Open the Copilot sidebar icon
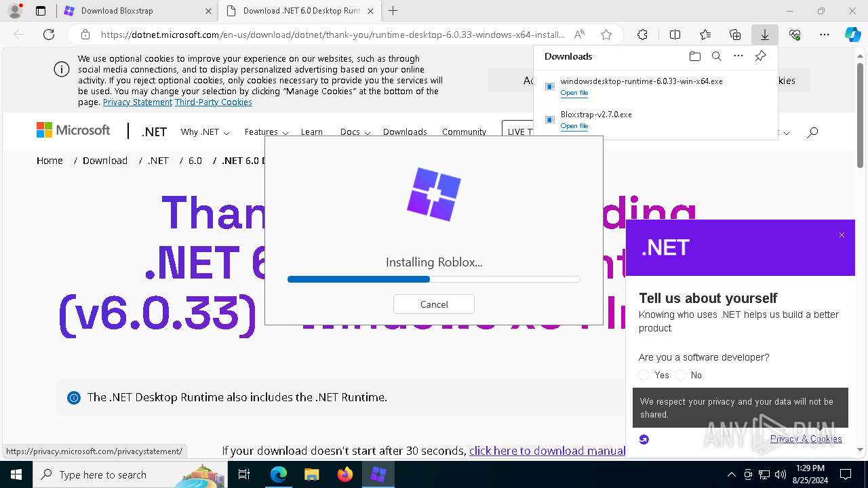This screenshot has width=868, height=488. click(x=852, y=35)
